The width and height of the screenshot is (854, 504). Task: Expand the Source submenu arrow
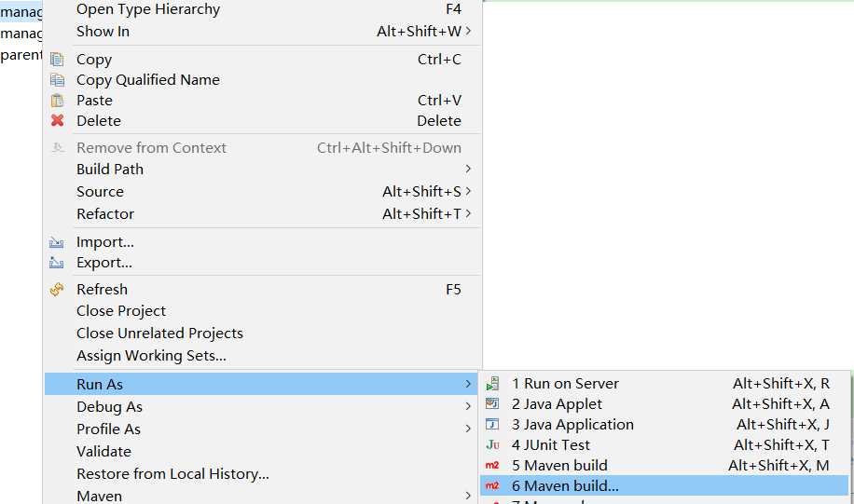pyautogui.click(x=468, y=192)
